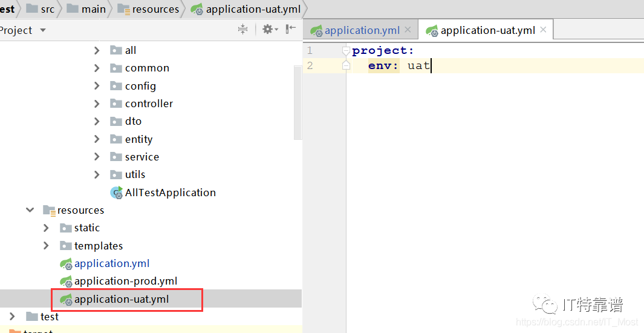Viewport: 644px width, 333px height.
Task: Expand the config package folder
Action: pyautogui.click(x=97, y=86)
